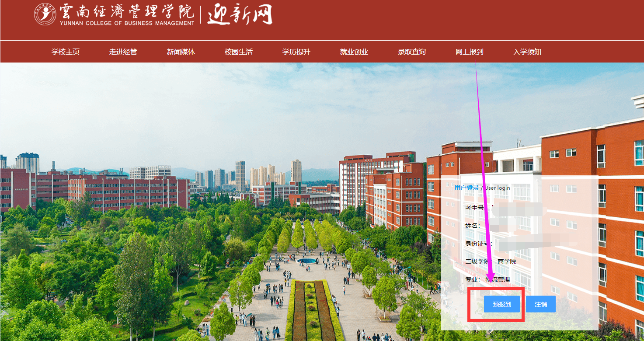Click the 迎新网 calligraphy site title
644x341 pixels.
tap(240, 15)
